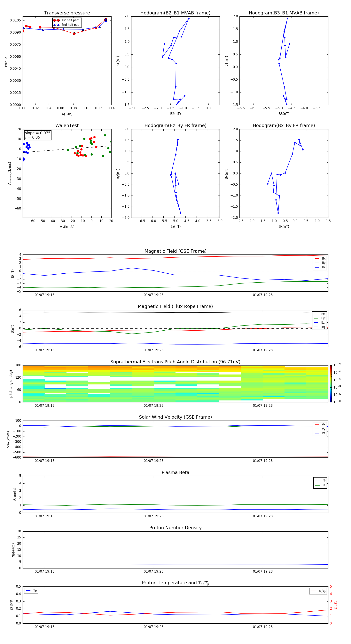This screenshot has height=644, width=351.
Task: Click the 'Plasma Beta' title
Action: pyautogui.click(x=175, y=473)
